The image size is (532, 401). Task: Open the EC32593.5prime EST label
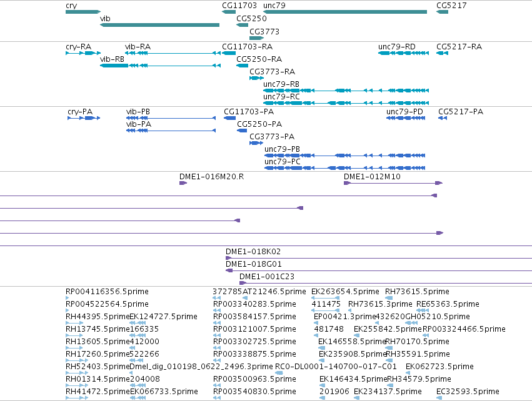pyautogui.click(x=468, y=392)
